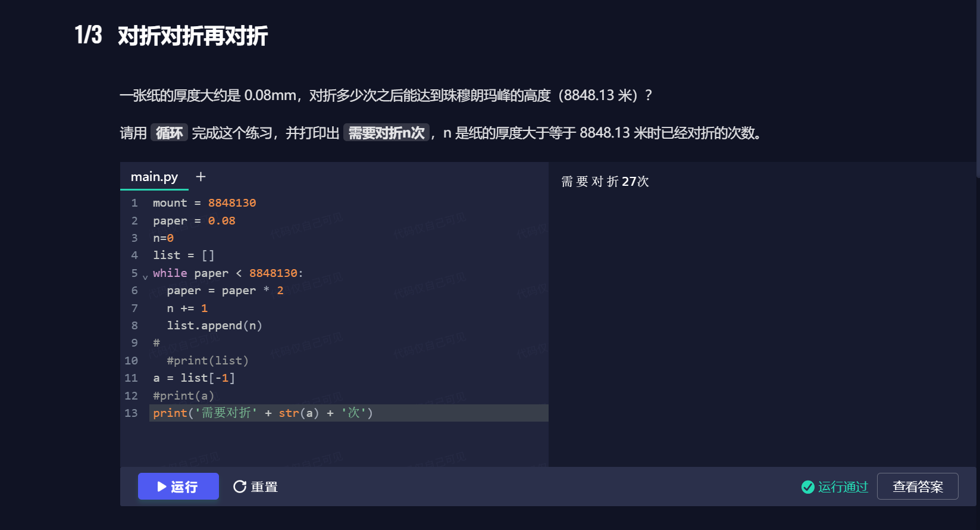Click the line 'while paper < 8848130:'
980x530 pixels.
click(228, 273)
